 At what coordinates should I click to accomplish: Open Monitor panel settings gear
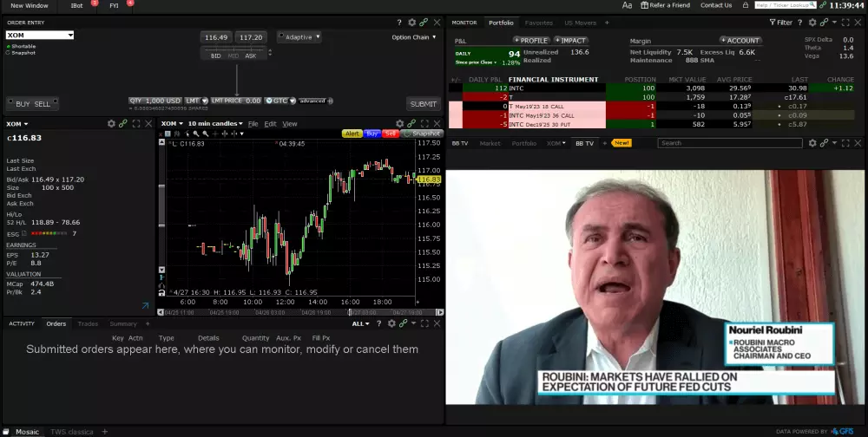(x=812, y=23)
